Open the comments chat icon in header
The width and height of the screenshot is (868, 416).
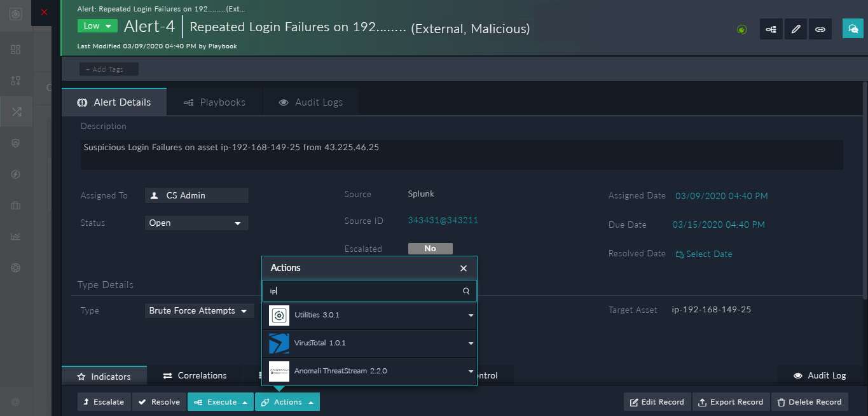point(852,29)
